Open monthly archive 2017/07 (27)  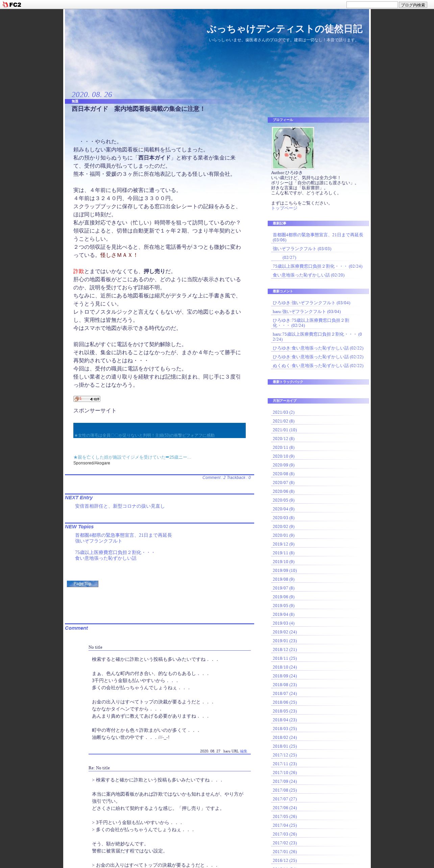[x=285, y=799]
